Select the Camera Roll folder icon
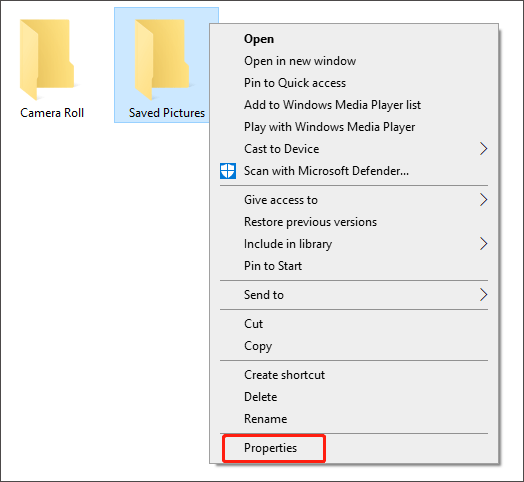 coord(47,59)
